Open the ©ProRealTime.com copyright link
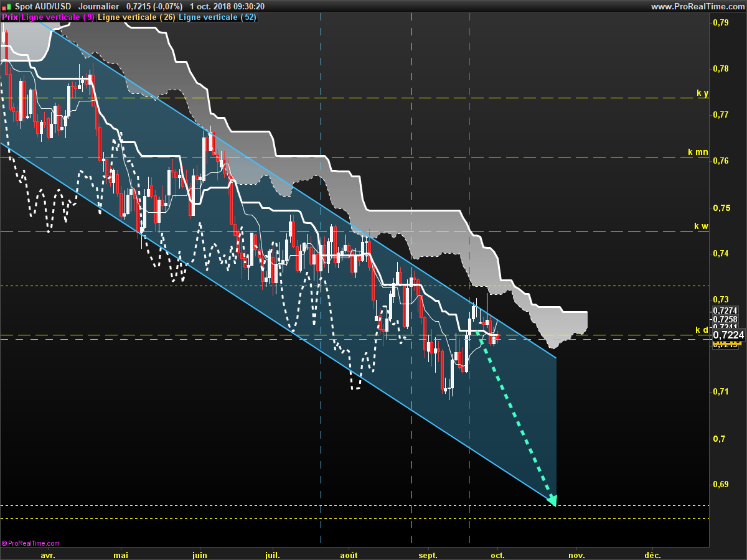This screenshot has width=747, height=560. click(31, 543)
